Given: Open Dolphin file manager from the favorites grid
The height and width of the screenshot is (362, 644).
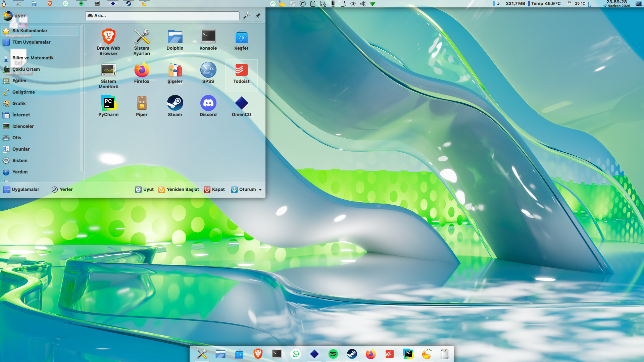Looking at the screenshot, I should 175,40.
